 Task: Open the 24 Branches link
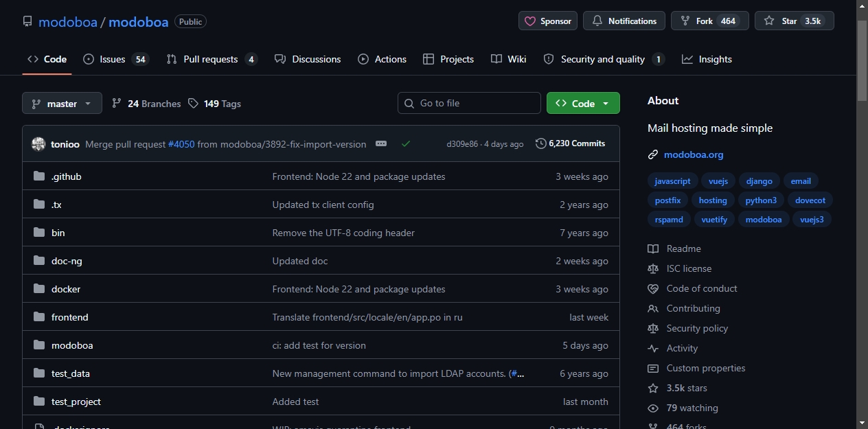tap(146, 104)
